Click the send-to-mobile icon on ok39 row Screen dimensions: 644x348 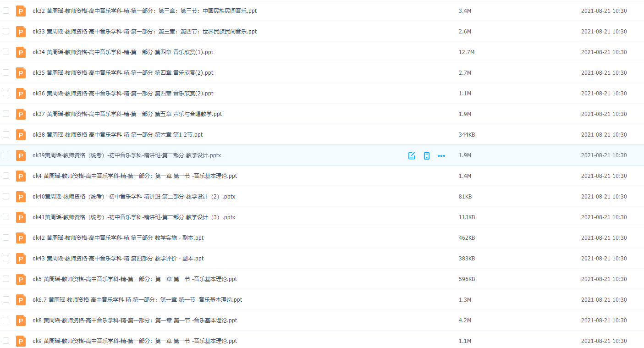pos(427,155)
